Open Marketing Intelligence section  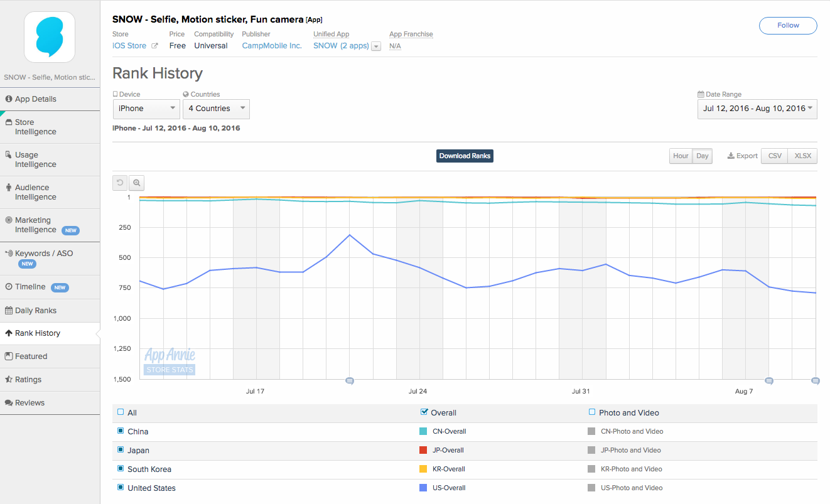pyautogui.click(x=50, y=225)
